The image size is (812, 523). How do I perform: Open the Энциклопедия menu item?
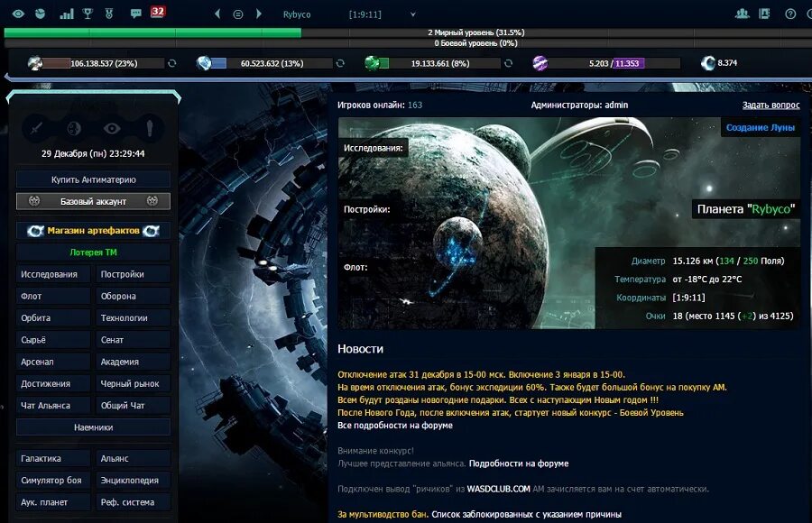pos(134,480)
